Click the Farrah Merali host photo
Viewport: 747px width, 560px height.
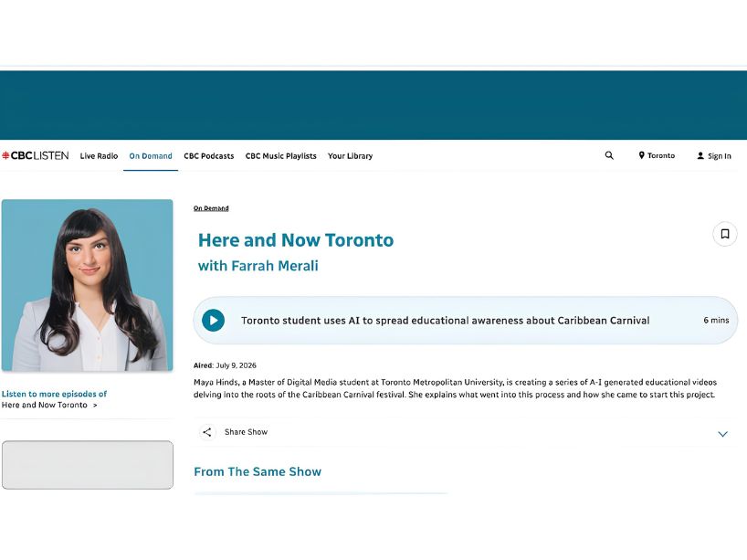coord(87,285)
